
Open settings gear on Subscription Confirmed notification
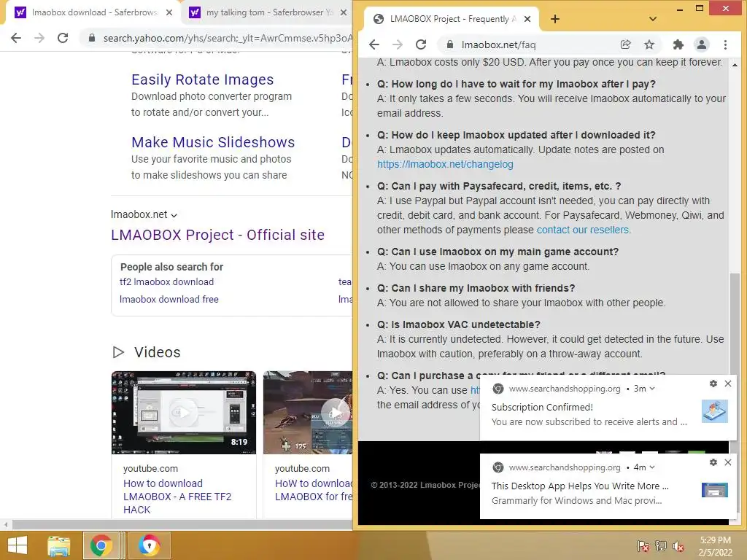tap(713, 384)
